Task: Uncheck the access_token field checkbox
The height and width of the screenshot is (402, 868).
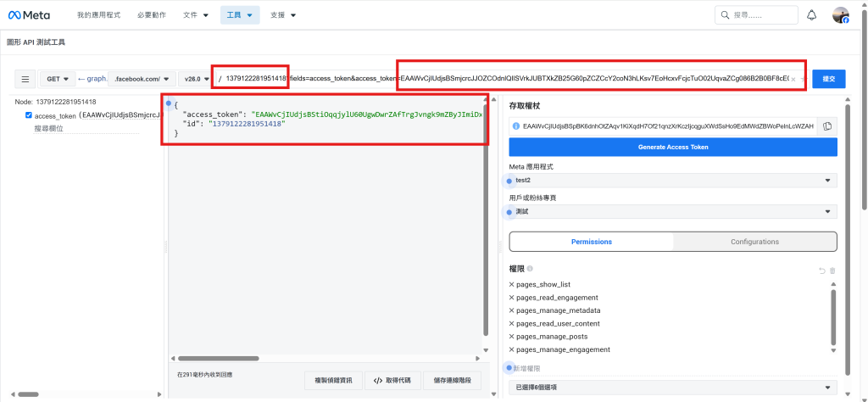Action: (x=29, y=115)
